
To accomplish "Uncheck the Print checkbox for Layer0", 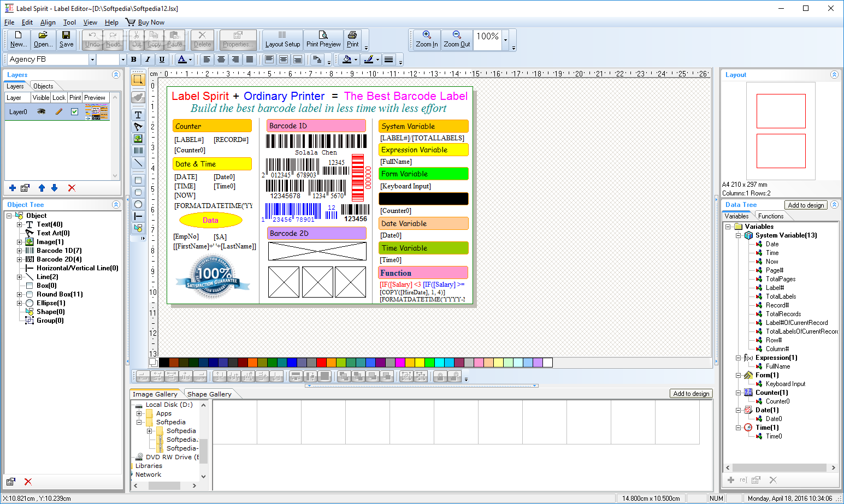I will (75, 111).
